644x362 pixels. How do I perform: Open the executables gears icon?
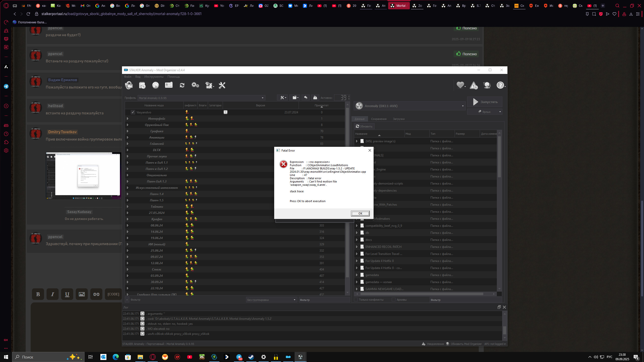click(x=195, y=85)
